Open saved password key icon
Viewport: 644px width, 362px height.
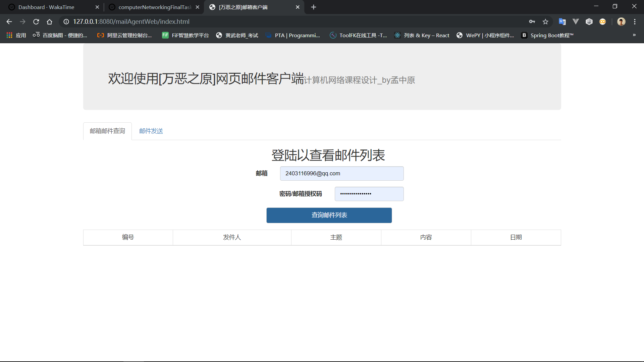pyautogui.click(x=532, y=22)
